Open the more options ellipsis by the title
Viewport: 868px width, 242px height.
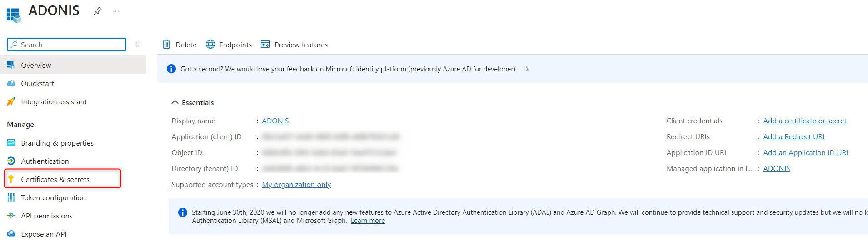[x=115, y=11]
